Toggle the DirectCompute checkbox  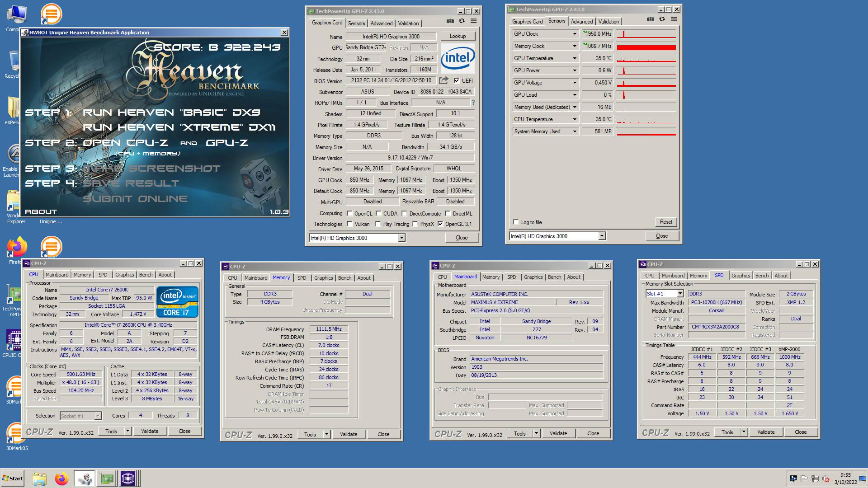tap(404, 214)
